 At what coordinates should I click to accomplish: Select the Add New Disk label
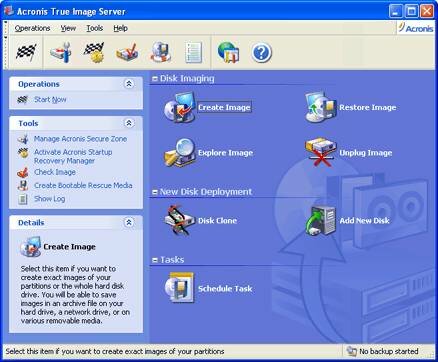tap(364, 220)
